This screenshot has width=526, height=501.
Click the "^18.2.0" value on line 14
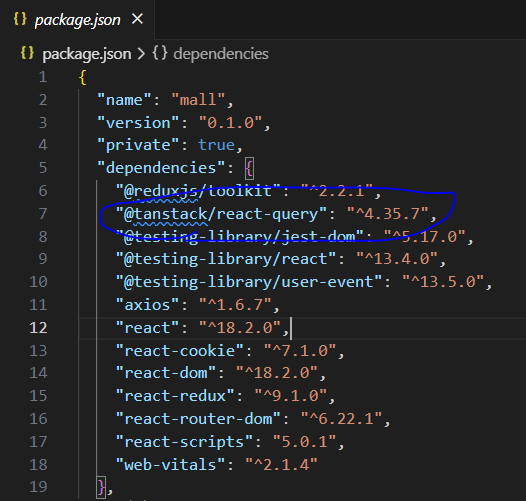[x=277, y=373]
